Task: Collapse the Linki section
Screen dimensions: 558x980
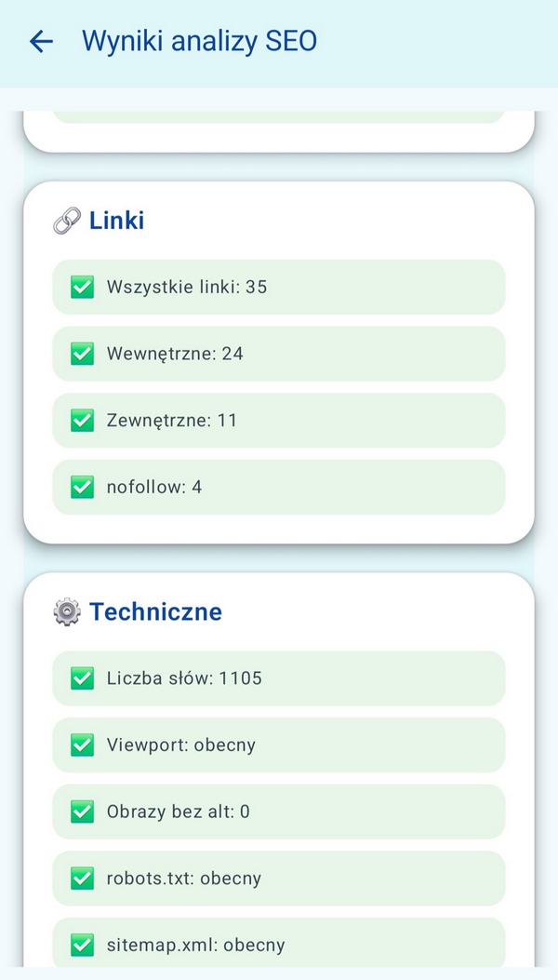Action: [x=117, y=220]
